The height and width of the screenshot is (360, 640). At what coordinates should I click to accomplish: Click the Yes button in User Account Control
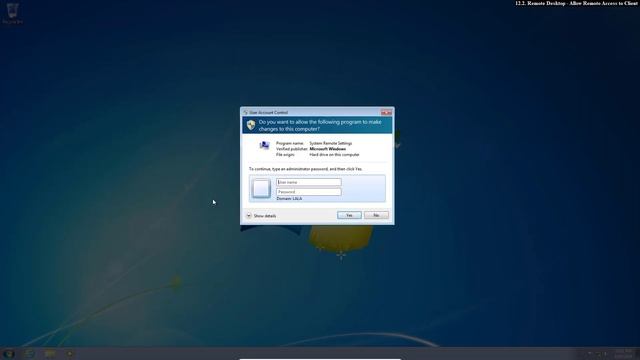349,215
